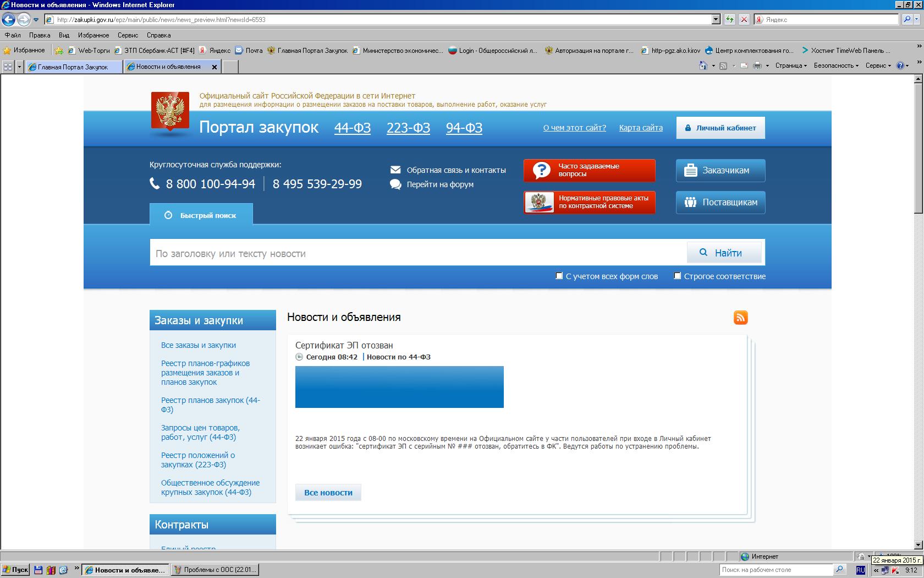
Task: Click the Stop loading X icon
Action: pyautogui.click(x=744, y=19)
